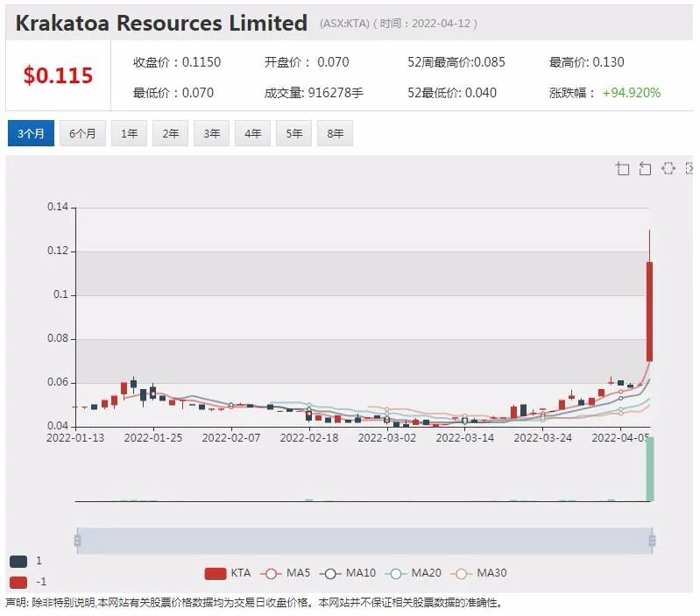Click the 52周最高价:0.085 value

click(456, 62)
